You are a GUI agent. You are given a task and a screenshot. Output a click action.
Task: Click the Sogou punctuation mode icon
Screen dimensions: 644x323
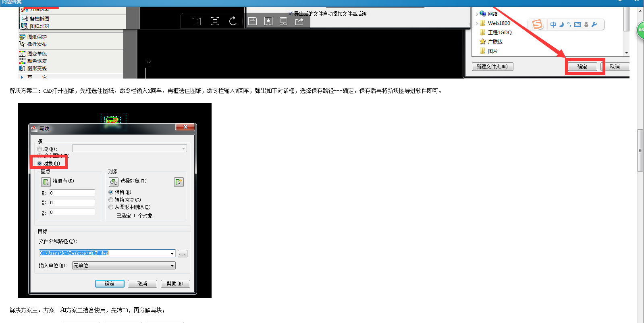(x=569, y=25)
